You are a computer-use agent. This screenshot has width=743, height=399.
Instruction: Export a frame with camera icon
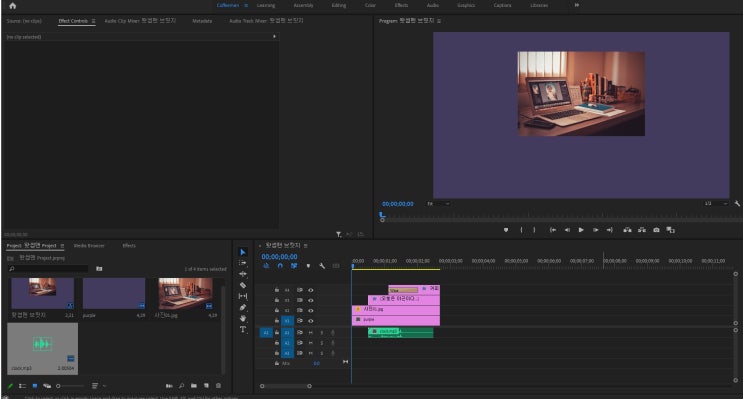tap(656, 230)
